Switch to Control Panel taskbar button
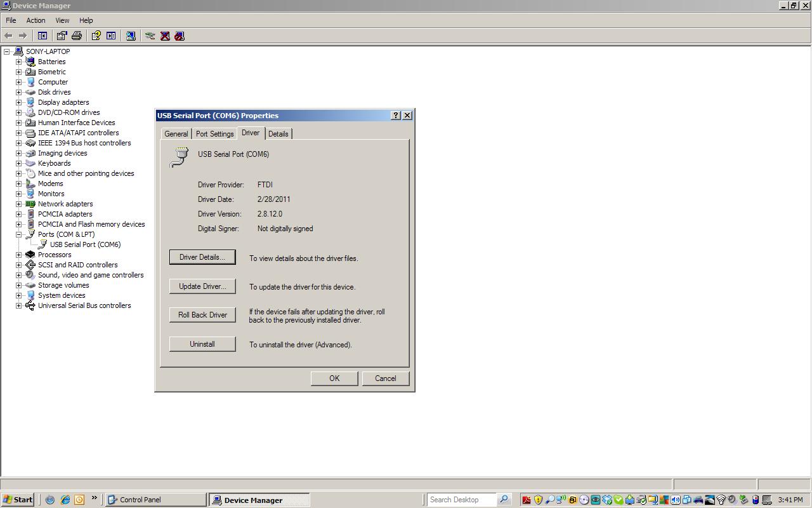Screen dimensions: 812x508 [155, 500]
